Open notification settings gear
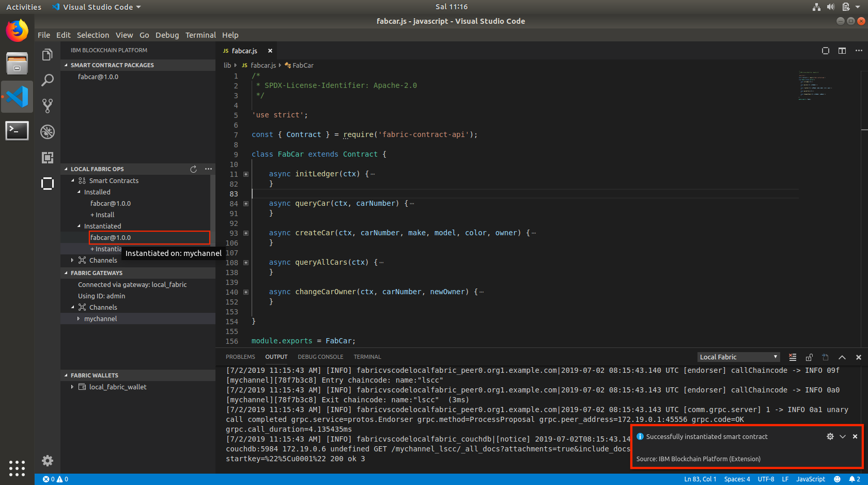868x485 pixels. (830, 436)
